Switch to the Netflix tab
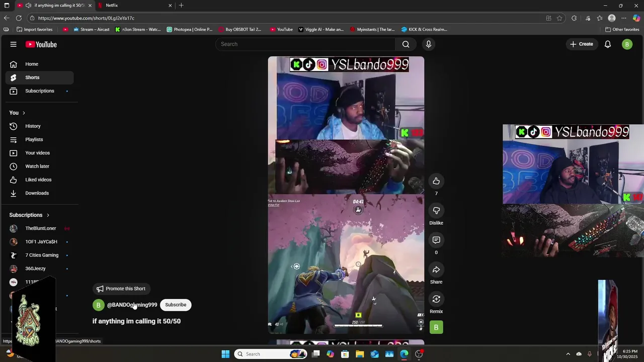 click(x=134, y=6)
